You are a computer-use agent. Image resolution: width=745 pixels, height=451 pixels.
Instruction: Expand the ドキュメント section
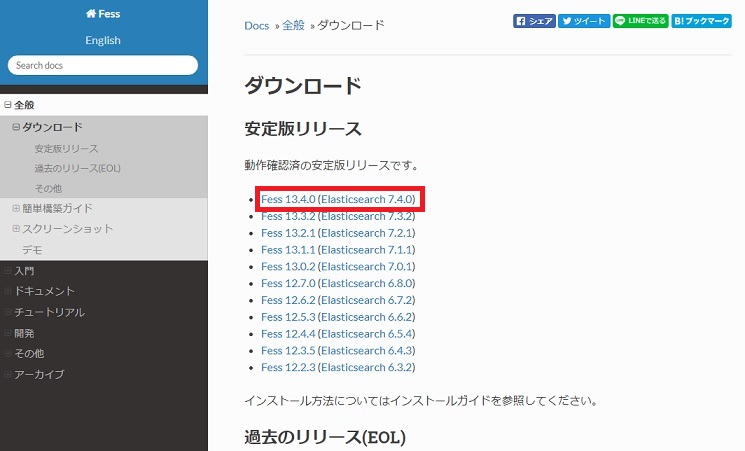[8, 291]
